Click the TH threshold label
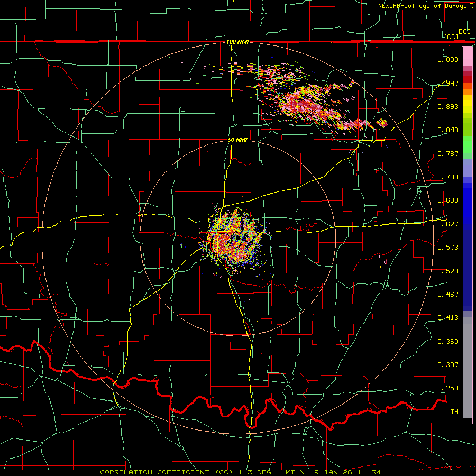Screen dimensions: 476x476 [454, 412]
